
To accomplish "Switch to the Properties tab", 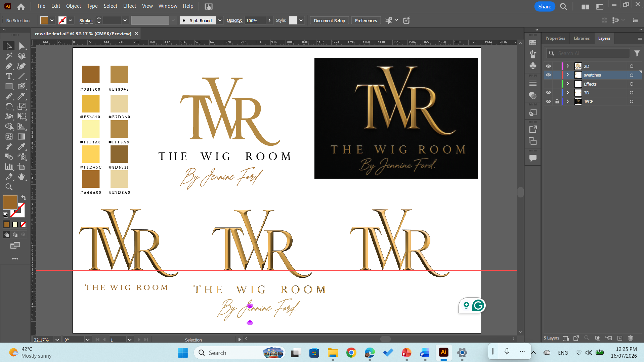I will (x=555, y=38).
